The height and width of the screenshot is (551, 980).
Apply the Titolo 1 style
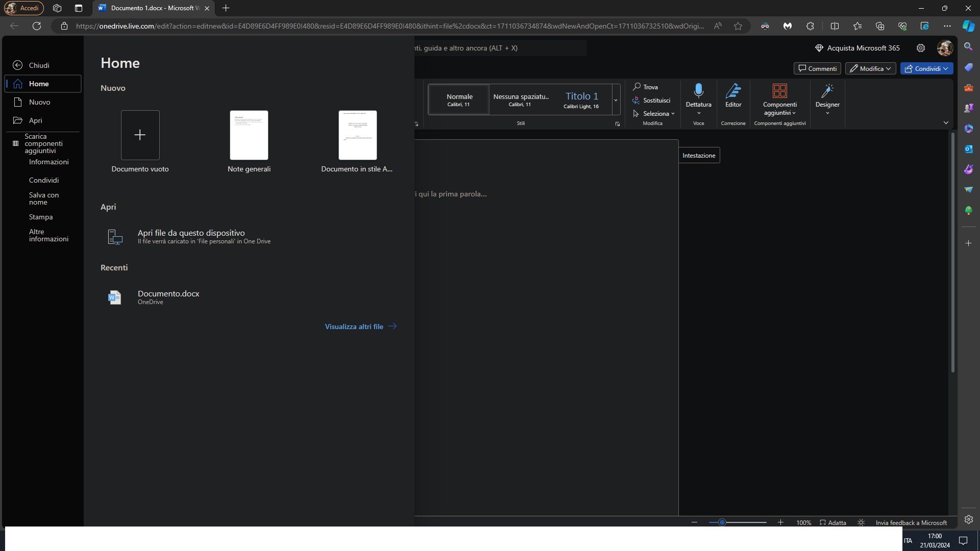pos(581,99)
